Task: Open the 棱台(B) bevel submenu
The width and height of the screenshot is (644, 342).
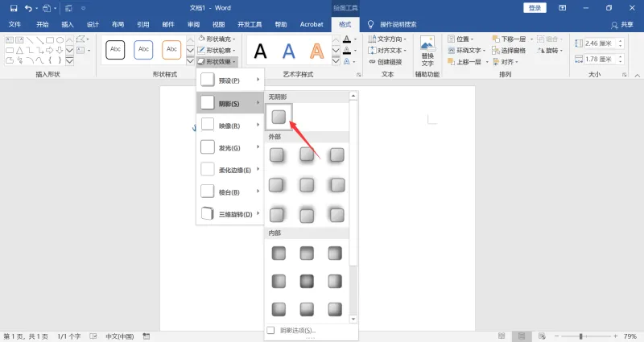Action: pos(230,192)
